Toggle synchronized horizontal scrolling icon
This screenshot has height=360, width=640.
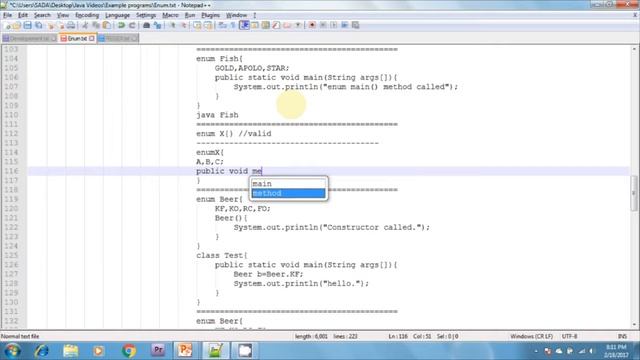(x=208, y=25)
